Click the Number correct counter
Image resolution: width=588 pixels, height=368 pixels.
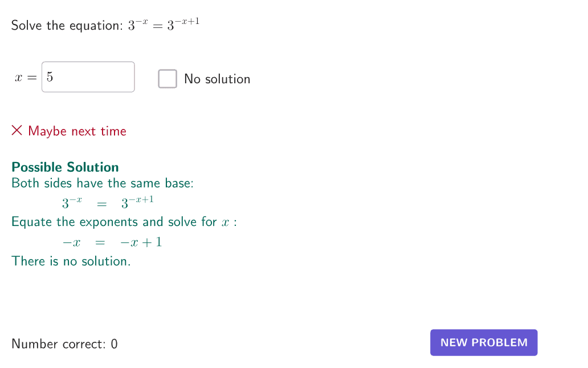click(64, 343)
